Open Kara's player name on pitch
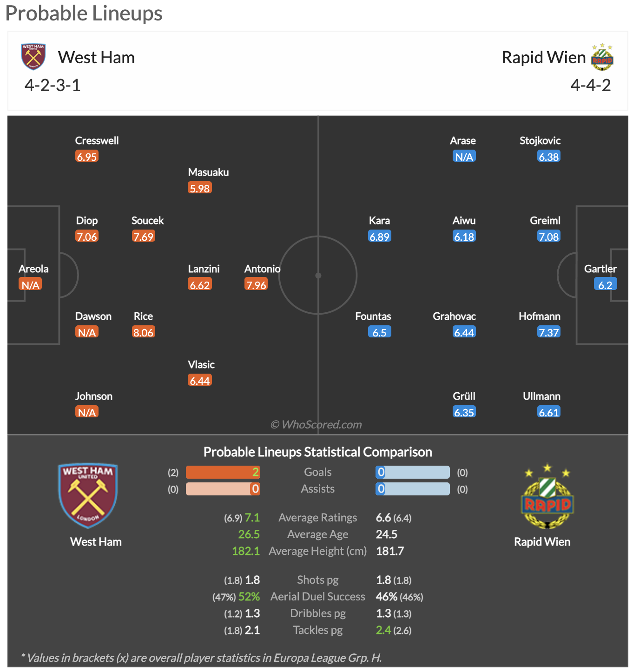 click(379, 220)
